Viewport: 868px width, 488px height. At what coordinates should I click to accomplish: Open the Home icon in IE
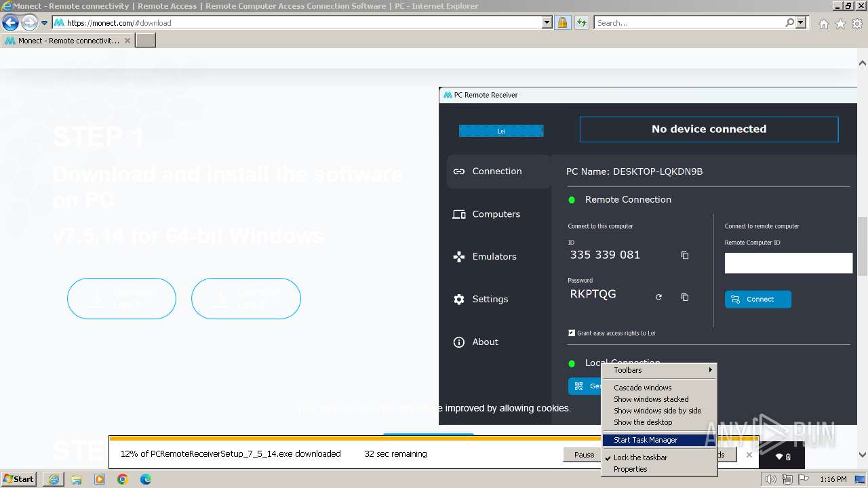coord(823,24)
